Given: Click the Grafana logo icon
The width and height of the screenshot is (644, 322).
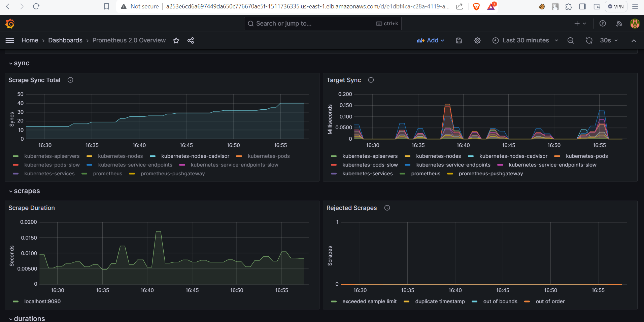Looking at the screenshot, I should click(10, 24).
